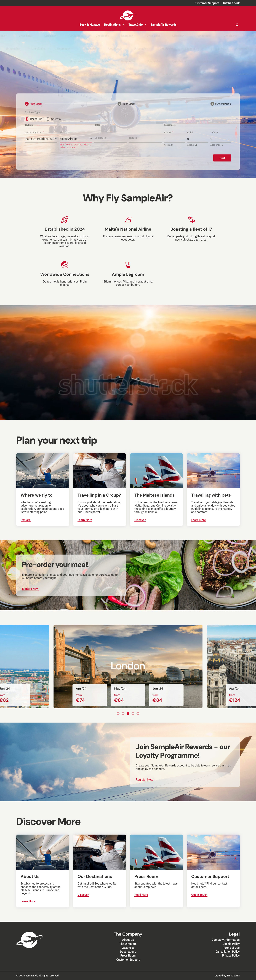Click the globe search icon above Worldwide Connections
The height and width of the screenshot is (980, 256).
pyautogui.click(x=65, y=265)
